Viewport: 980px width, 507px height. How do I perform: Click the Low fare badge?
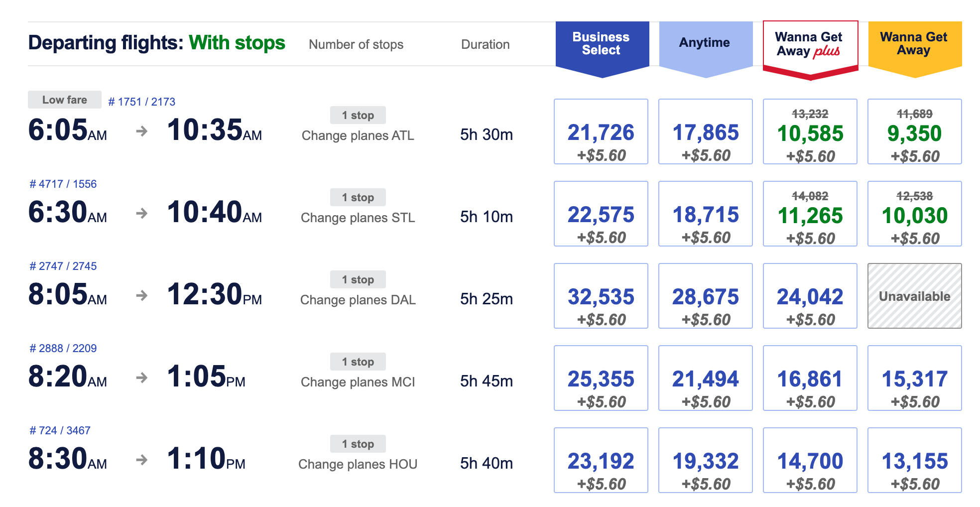point(64,100)
